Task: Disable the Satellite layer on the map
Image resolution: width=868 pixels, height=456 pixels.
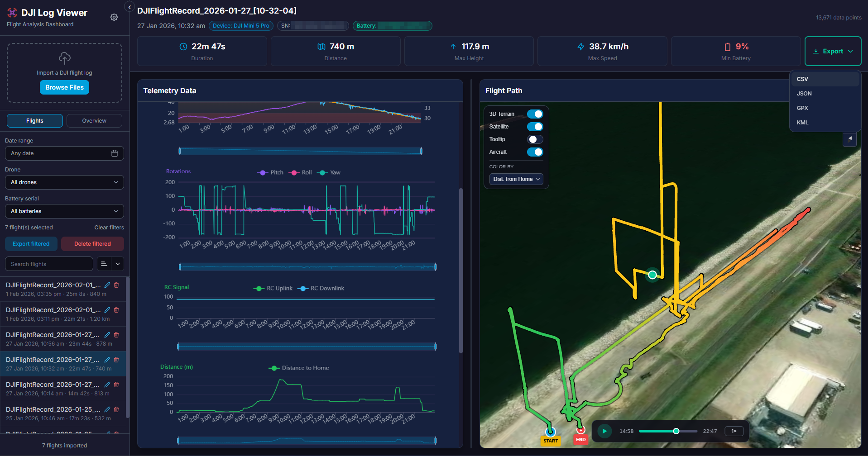Action: pyautogui.click(x=535, y=127)
